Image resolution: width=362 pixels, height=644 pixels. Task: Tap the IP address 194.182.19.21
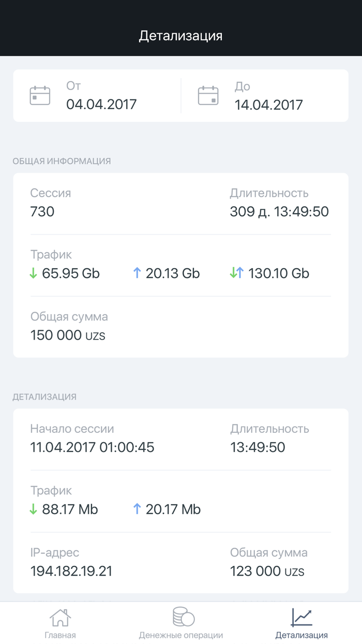(x=71, y=572)
